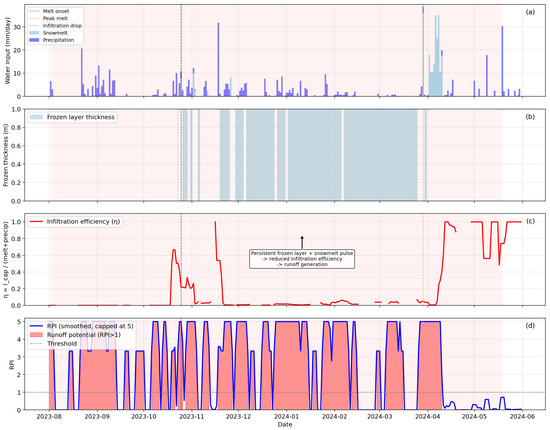Screen dimensions: 550x430
Task: Click the Runoff potential legend swatch
Action: click(x=36, y=335)
